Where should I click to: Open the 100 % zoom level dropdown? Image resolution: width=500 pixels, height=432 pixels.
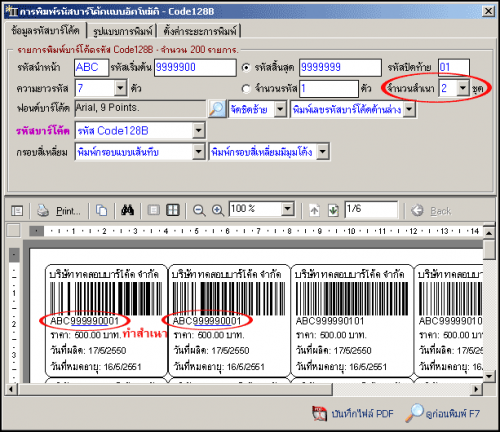tap(287, 209)
